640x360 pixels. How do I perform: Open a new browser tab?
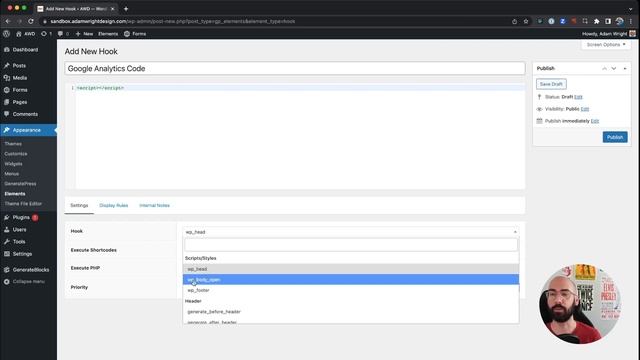pyautogui.click(x=126, y=9)
